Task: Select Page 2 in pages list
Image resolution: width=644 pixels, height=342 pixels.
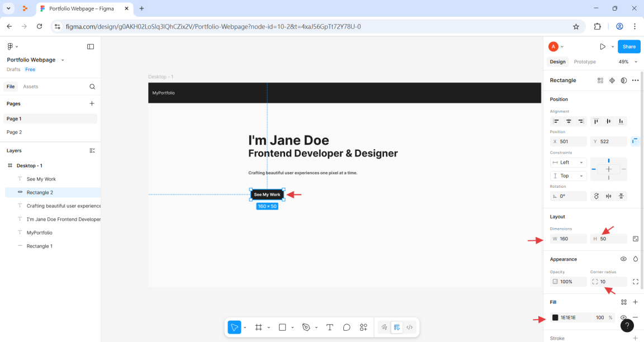Action: click(15, 132)
